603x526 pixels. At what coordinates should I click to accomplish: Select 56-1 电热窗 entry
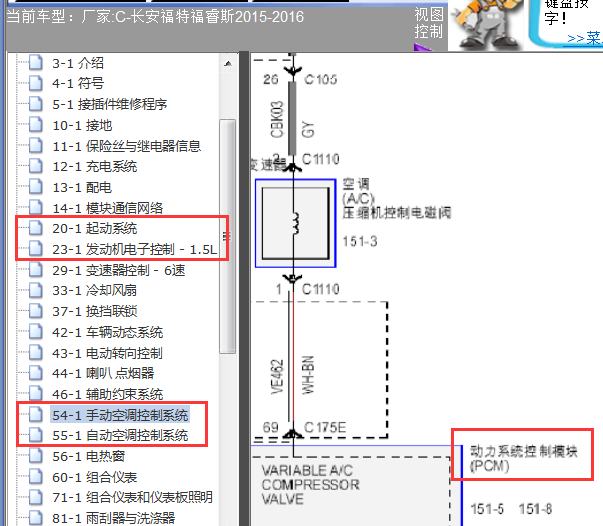coord(88,456)
